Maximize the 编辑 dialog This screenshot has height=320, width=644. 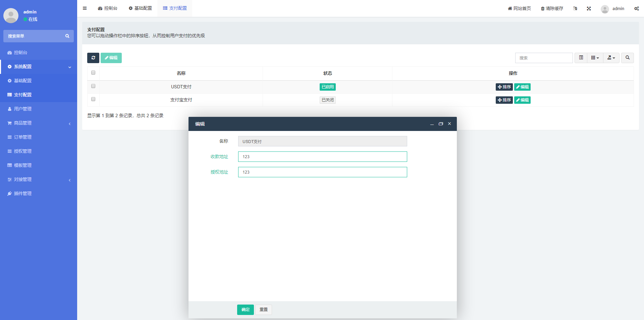441,124
